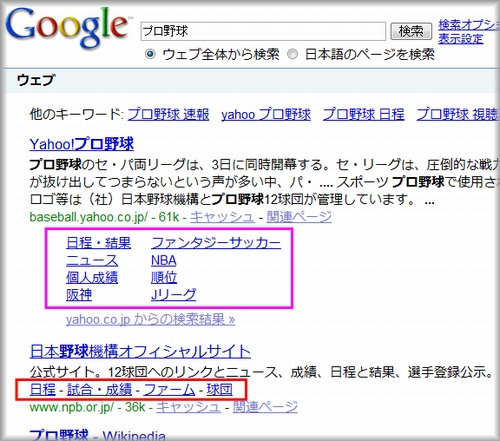The image size is (500, 441).
Task: Open yahoo.co.jp からの検索結果 » link
Action: coord(150,319)
